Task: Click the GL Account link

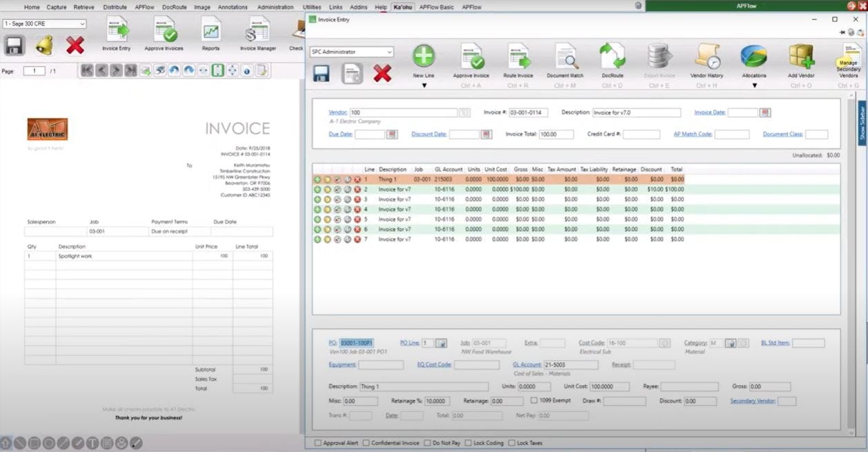Action: [x=526, y=364]
